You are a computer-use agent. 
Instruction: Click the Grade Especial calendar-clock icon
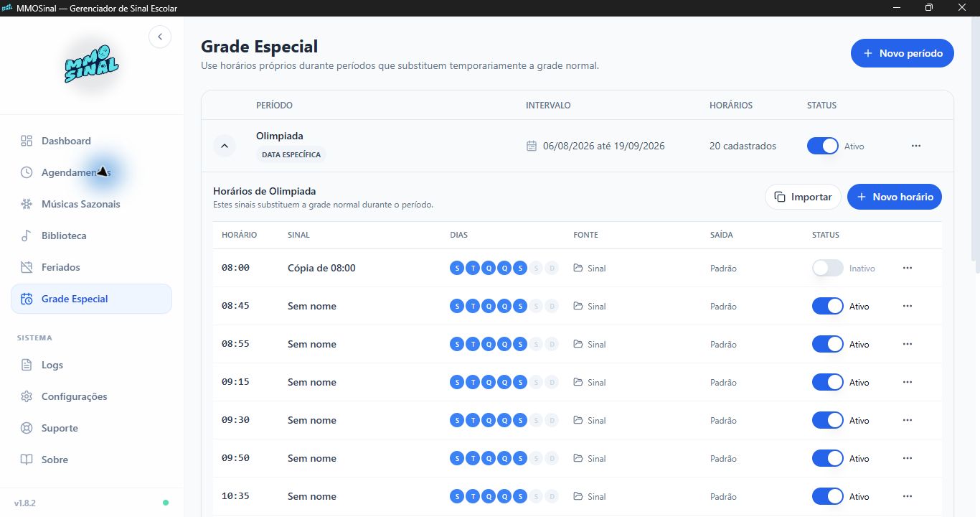27,299
